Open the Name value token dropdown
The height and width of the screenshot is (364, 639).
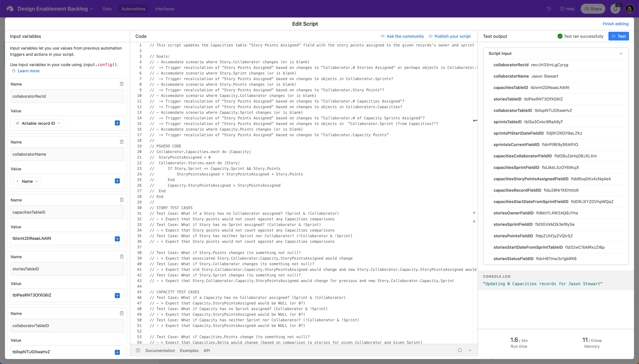click(27, 181)
